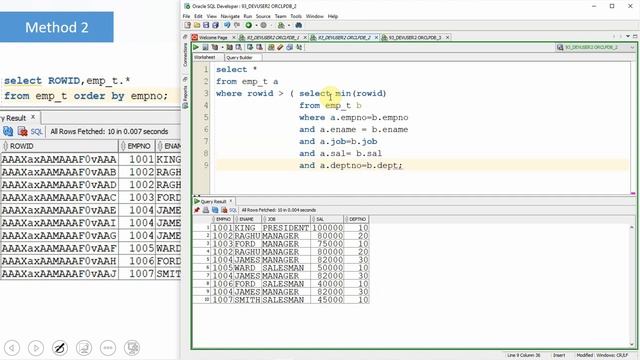Switch to the ORCLPDB_1 worksheet tab

click(x=273, y=37)
